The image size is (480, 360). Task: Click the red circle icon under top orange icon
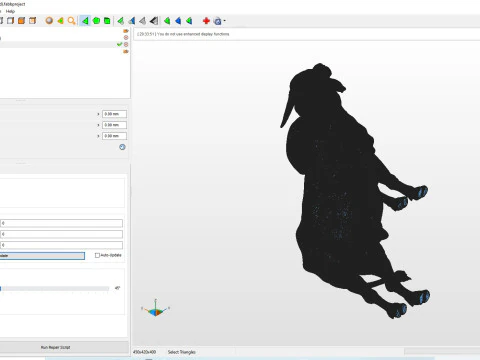tap(126, 38)
